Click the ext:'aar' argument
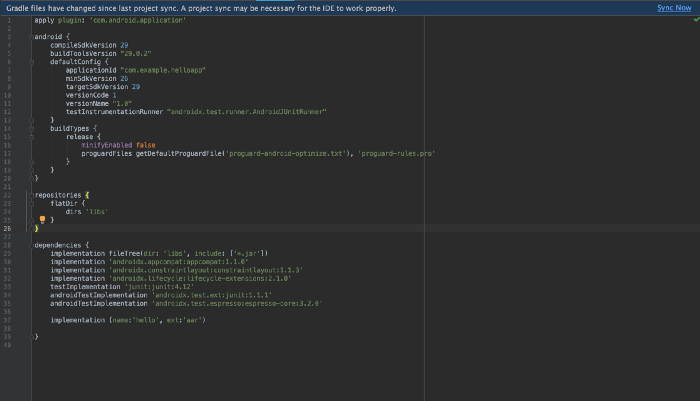The height and width of the screenshot is (401, 700). 184,320
